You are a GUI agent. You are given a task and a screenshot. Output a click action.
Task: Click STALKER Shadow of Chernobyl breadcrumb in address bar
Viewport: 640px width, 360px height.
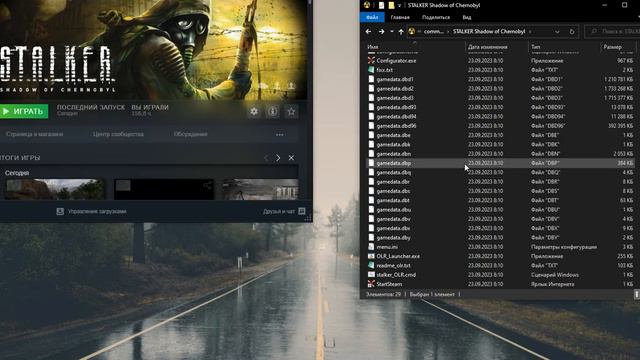click(x=489, y=31)
